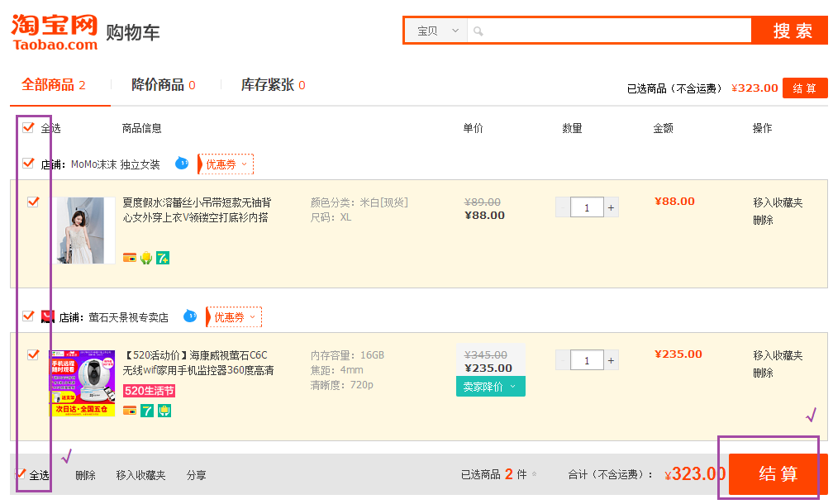Image resolution: width=833 pixels, height=504 pixels.
Task: Toggle the bottom 全选 checkbox
Action: 20,474
